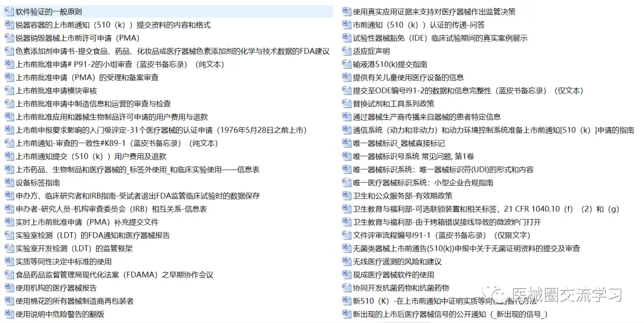Select the 上市药品、生物制品和医疗器械的_标签外使用 file
The height and width of the screenshot is (323, 644).
pyautogui.click(x=138, y=170)
